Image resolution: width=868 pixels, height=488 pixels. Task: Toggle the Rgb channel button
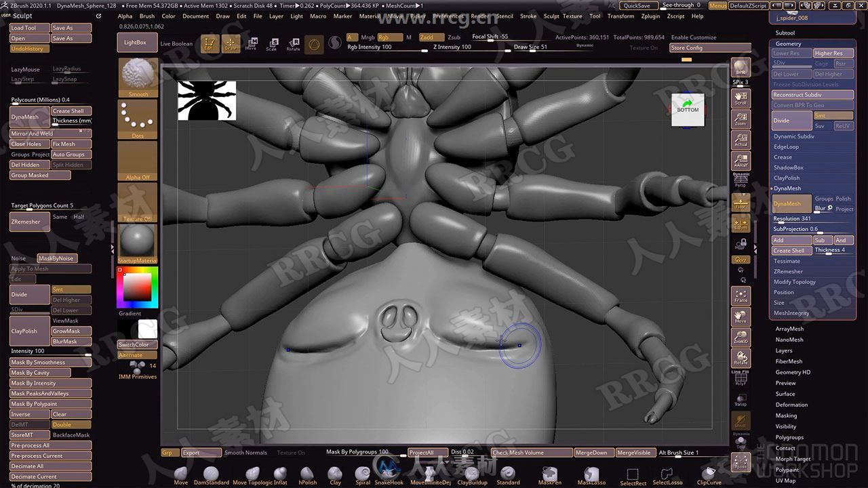click(389, 37)
